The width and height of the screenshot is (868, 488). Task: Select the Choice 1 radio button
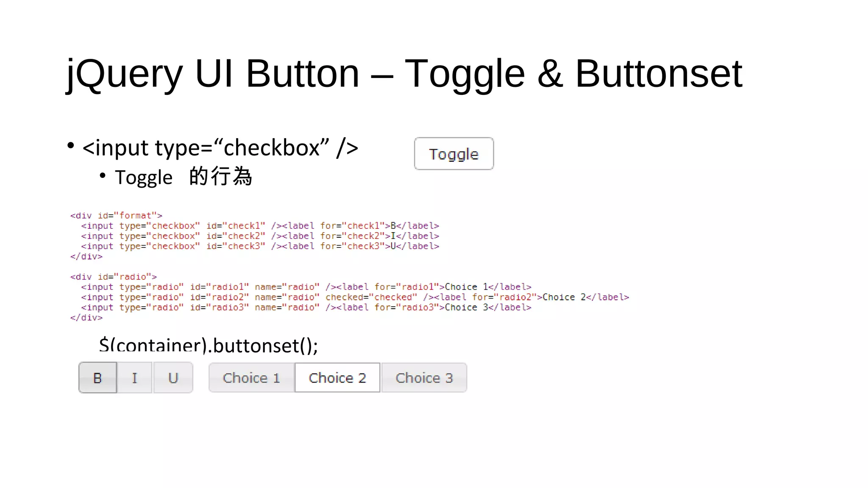click(252, 377)
